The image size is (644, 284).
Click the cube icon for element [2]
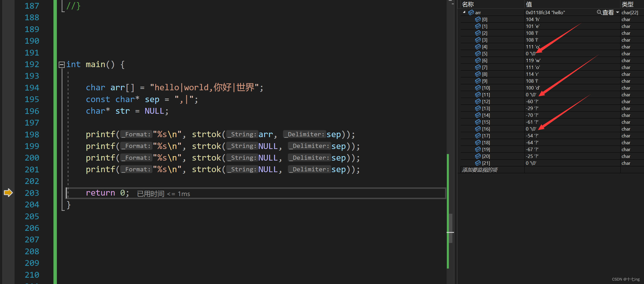(478, 33)
